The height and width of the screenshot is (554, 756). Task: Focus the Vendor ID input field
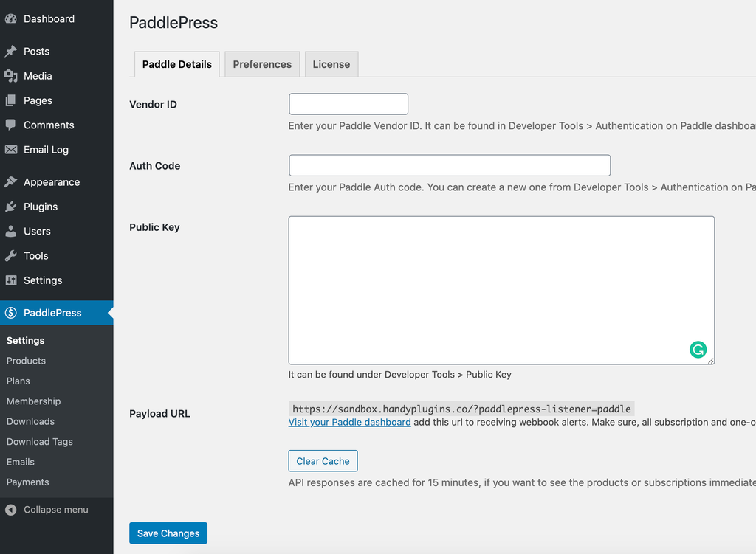pyautogui.click(x=348, y=104)
